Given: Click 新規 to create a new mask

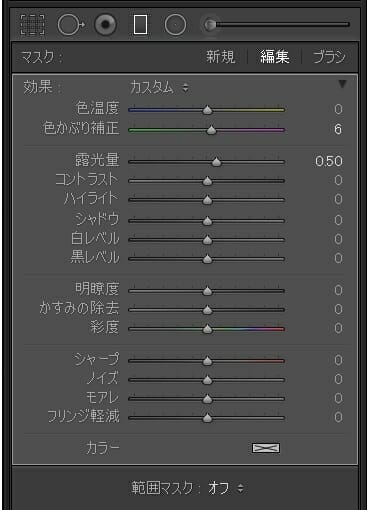Looking at the screenshot, I should pyautogui.click(x=220, y=57).
